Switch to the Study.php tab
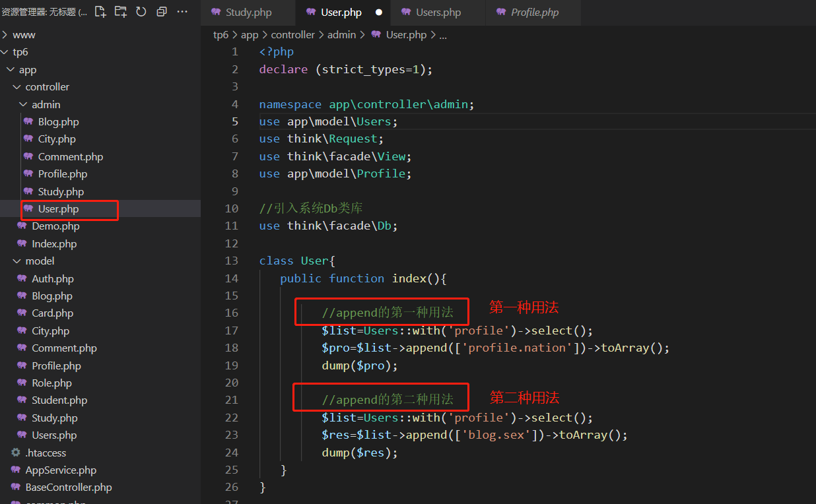This screenshot has height=504, width=816. [248, 13]
